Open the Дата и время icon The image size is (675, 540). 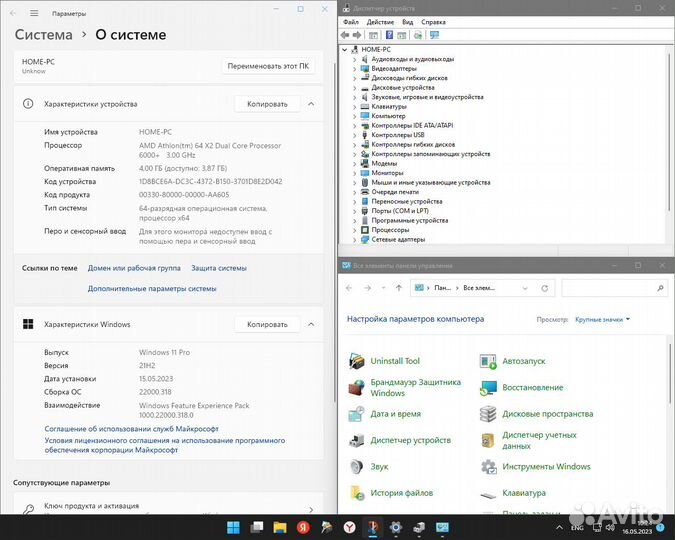(x=357, y=414)
